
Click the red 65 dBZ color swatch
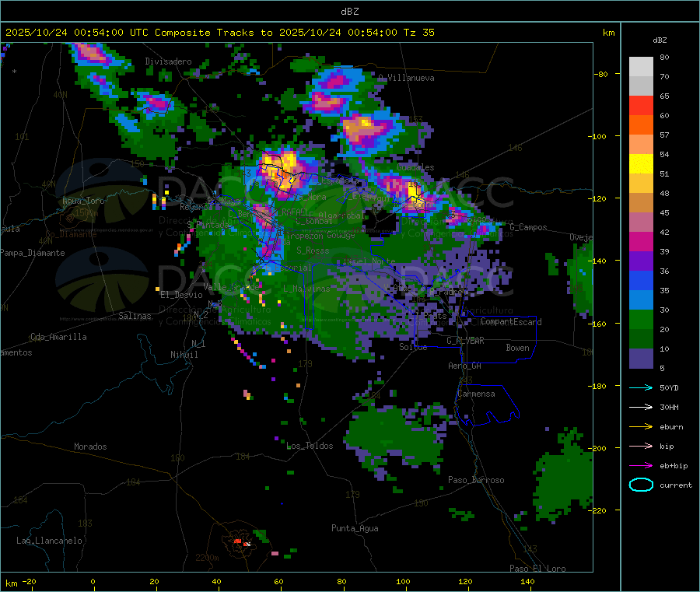coord(641,105)
